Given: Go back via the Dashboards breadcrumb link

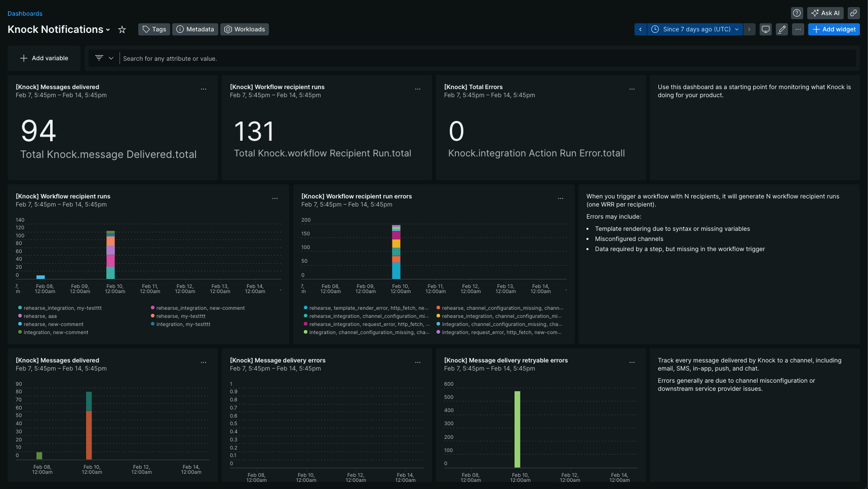Looking at the screenshot, I should pos(25,13).
